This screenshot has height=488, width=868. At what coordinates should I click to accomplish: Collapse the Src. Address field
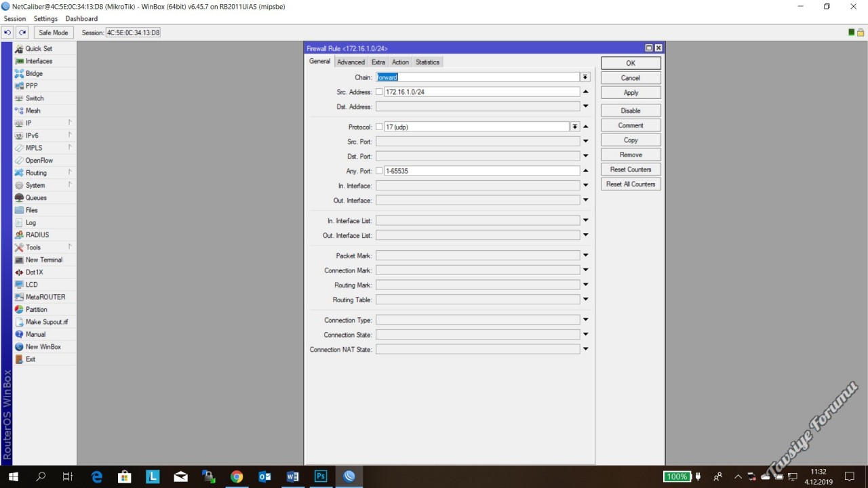click(586, 92)
